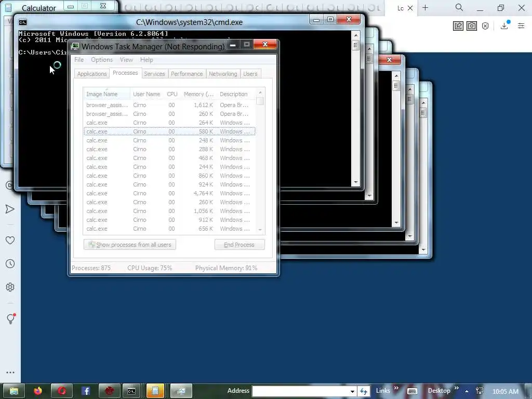The width and height of the screenshot is (532, 399).
Task: Select calc.exe row using 468 K memory
Action: coord(169,158)
